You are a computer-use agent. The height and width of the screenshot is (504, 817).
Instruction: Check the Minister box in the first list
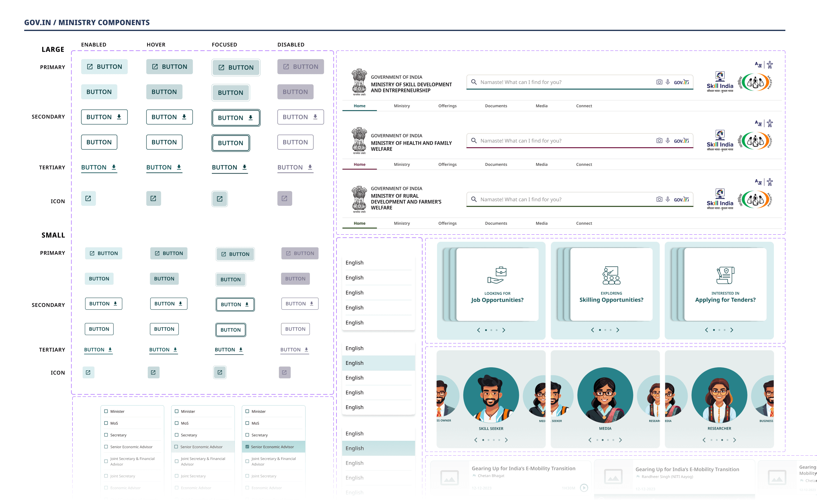(x=106, y=411)
